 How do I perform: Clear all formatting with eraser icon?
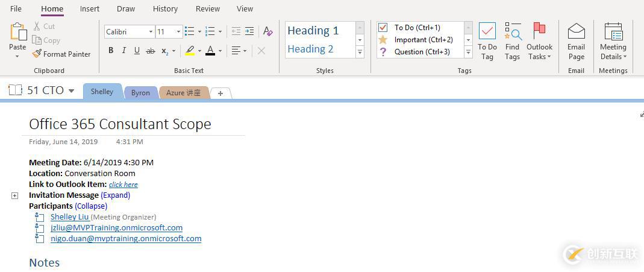[268, 31]
